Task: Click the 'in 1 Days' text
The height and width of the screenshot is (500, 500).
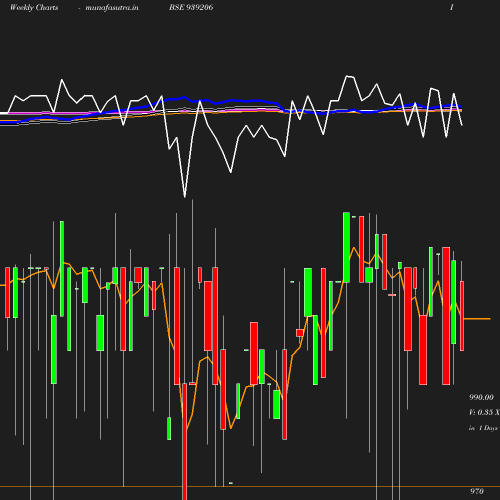Action: point(483,428)
